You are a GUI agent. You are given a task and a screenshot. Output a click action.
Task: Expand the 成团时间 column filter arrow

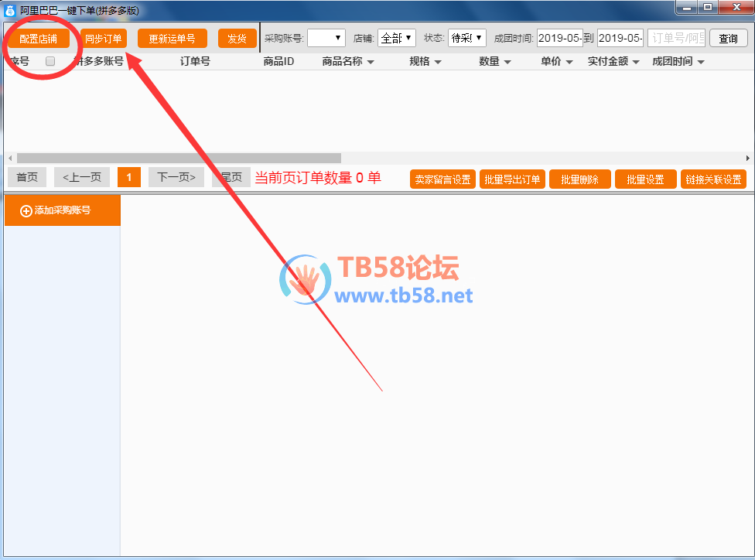(701, 62)
